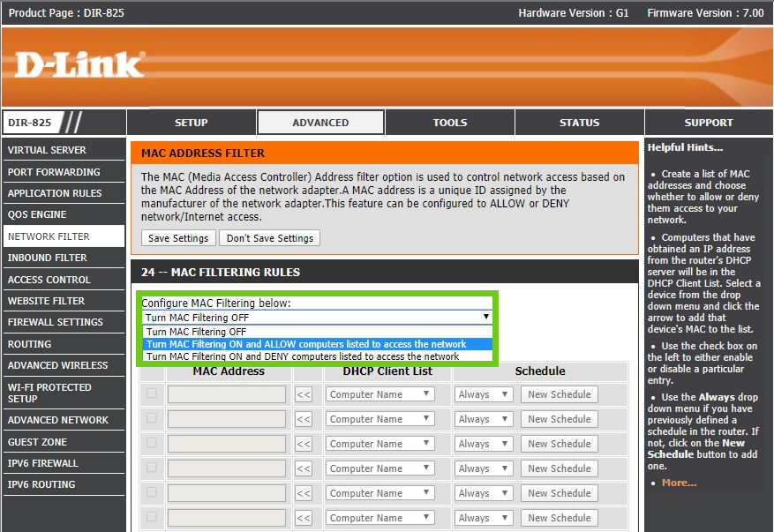This screenshot has height=532, width=774.
Task: Collapse the Turn MAC Filtering OFF dropdown
Action: tap(317, 317)
